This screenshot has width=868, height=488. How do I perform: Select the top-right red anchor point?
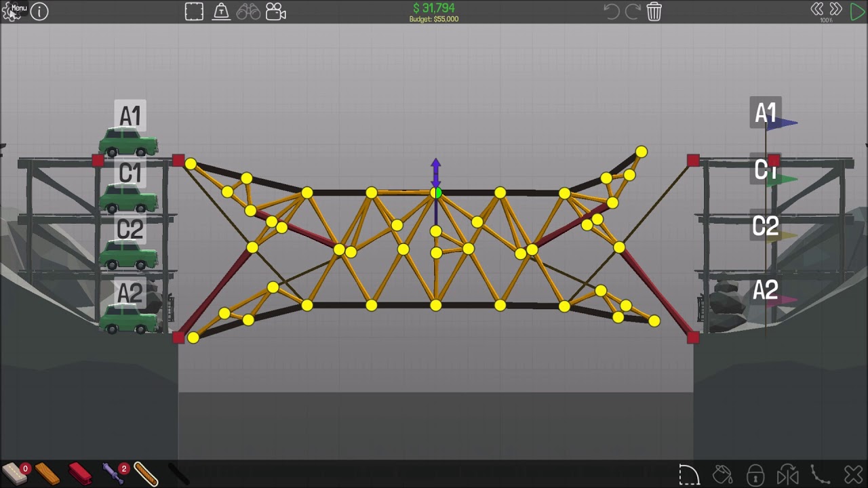pyautogui.click(x=693, y=161)
